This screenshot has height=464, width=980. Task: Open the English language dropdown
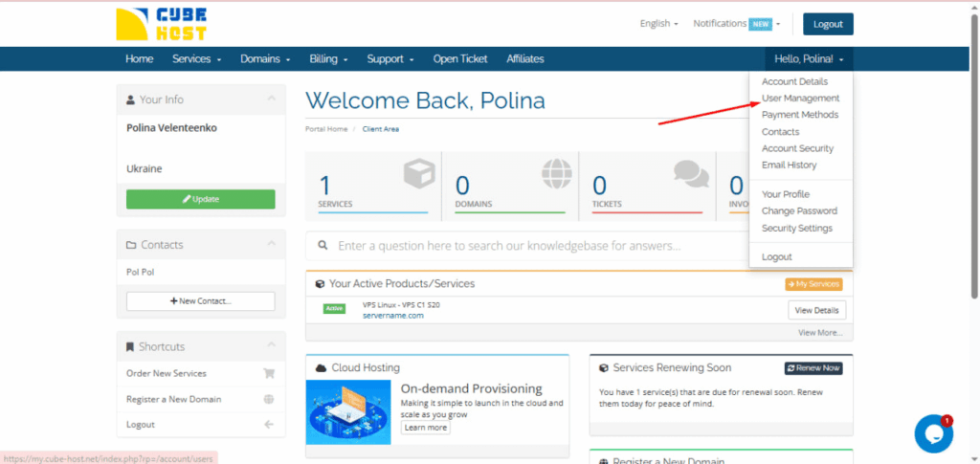658,24
